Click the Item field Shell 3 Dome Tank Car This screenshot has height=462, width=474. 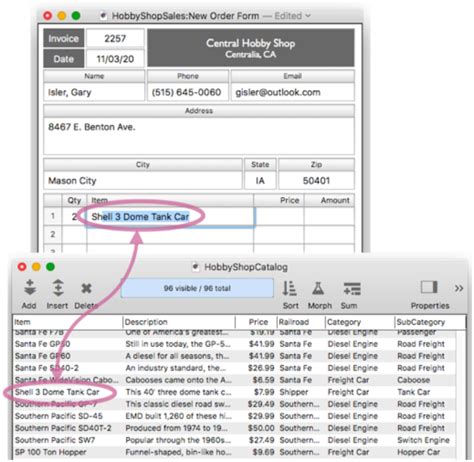point(170,217)
